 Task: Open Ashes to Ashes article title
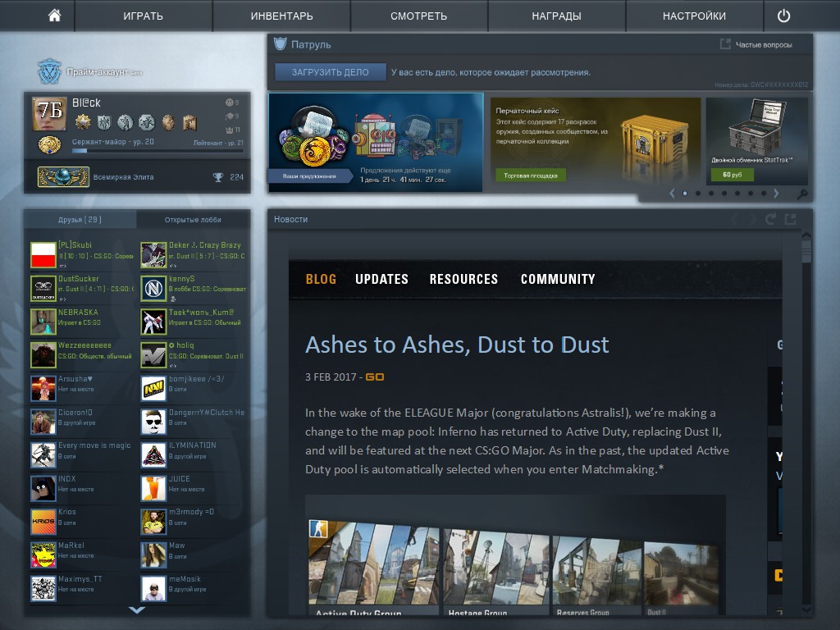click(457, 345)
